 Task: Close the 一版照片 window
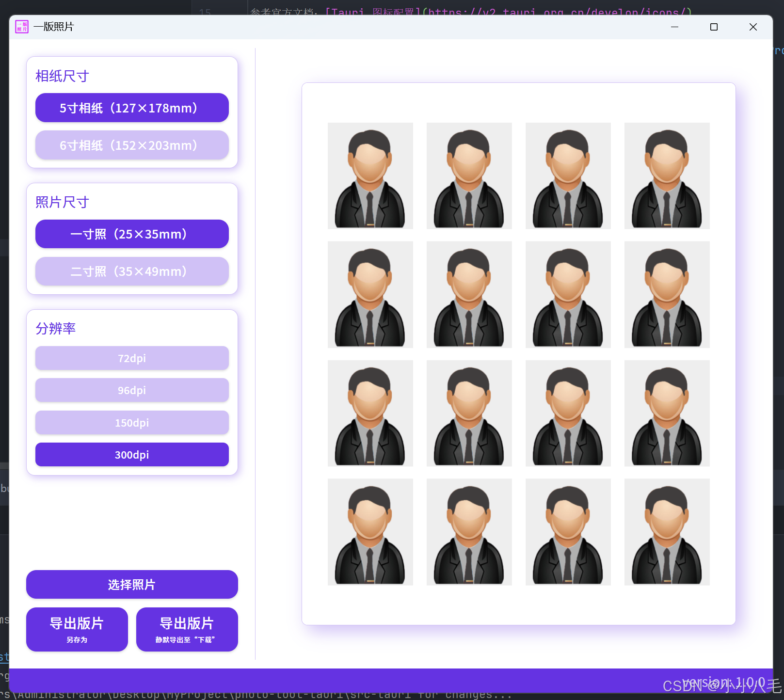coord(753,27)
